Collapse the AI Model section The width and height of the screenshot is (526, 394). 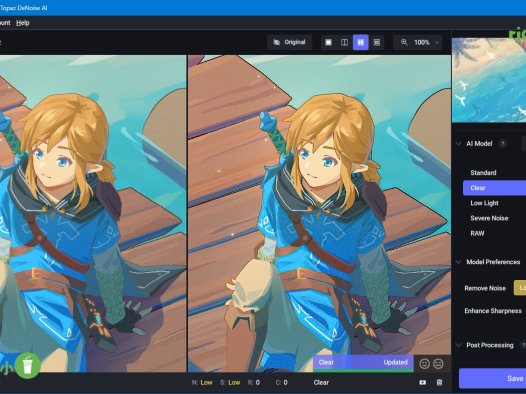[x=458, y=144]
